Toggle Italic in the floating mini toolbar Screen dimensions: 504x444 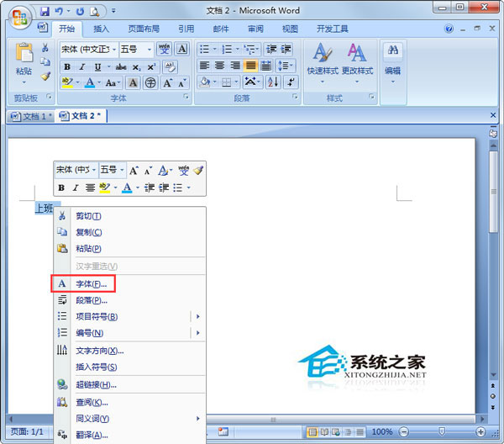click(x=75, y=188)
